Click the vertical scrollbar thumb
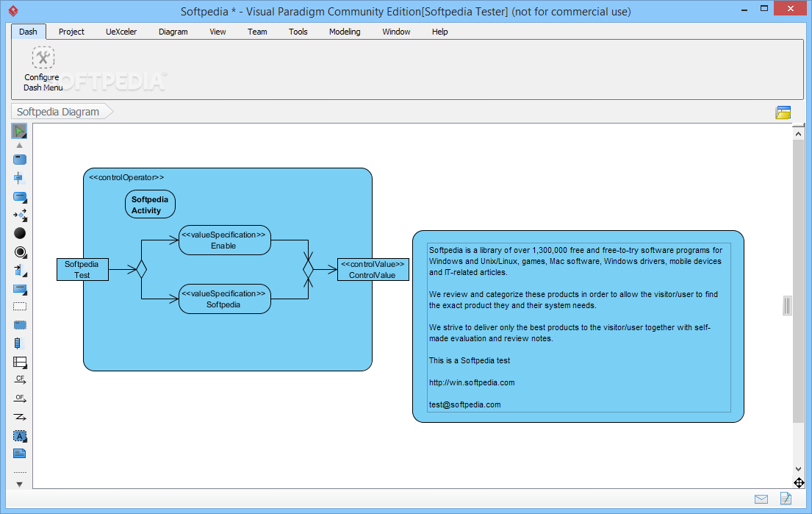Viewport: 812px width, 514px height. tap(798, 280)
